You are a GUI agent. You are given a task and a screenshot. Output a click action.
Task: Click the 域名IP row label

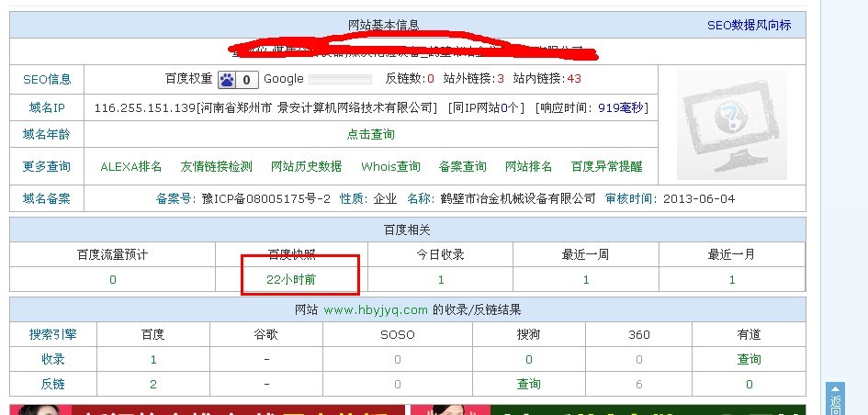(x=47, y=107)
